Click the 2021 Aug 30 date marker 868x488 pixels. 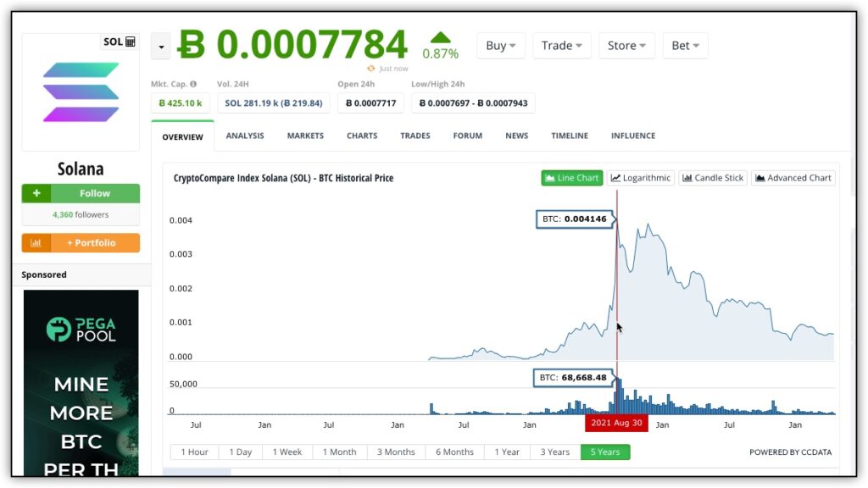pos(617,424)
